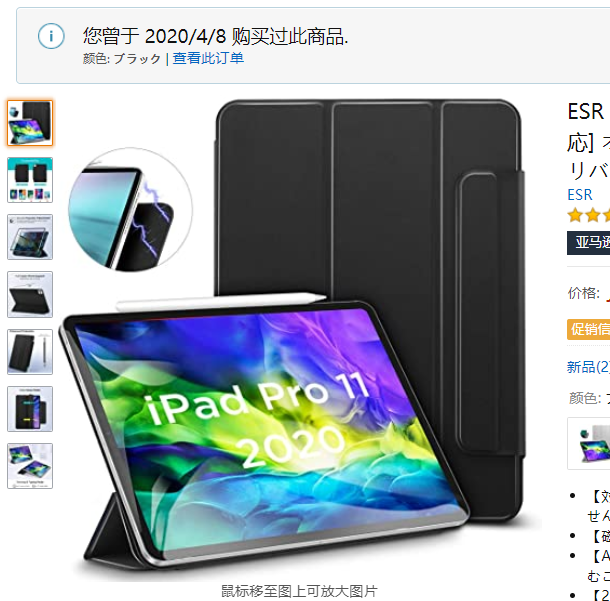
Task: Click the dark 亚马逊 badge
Action: click(x=589, y=243)
